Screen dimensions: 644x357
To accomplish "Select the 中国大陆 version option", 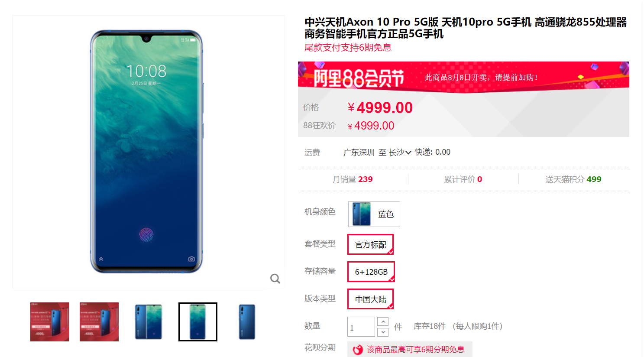I will (x=370, y=299).
